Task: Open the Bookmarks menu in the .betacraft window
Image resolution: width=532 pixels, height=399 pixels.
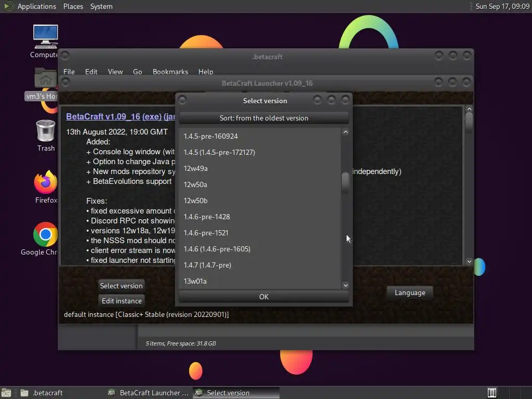Action: [170, 72]
